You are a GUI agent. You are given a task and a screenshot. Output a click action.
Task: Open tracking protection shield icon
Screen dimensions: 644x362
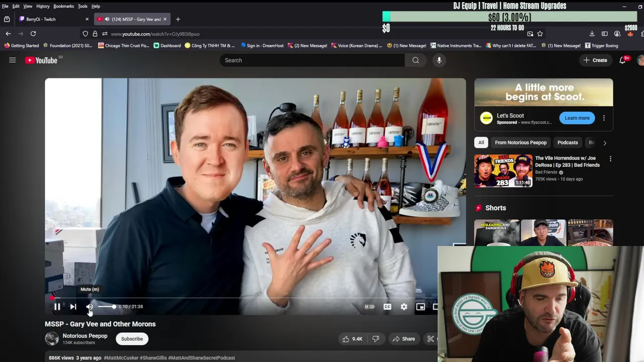pos(85,34)
